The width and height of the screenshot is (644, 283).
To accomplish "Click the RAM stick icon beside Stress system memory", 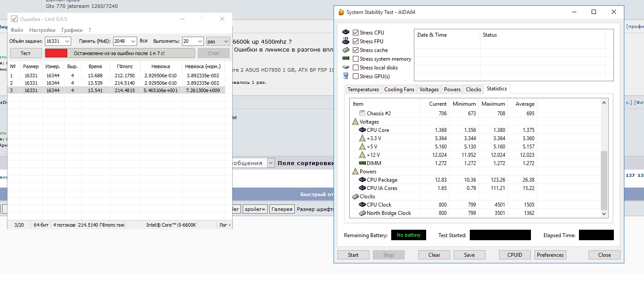I will coord(346,59).
